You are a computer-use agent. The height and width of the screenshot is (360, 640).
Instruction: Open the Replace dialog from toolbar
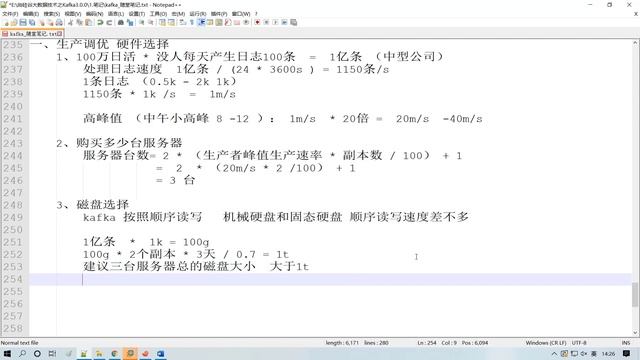click(130, 22)
